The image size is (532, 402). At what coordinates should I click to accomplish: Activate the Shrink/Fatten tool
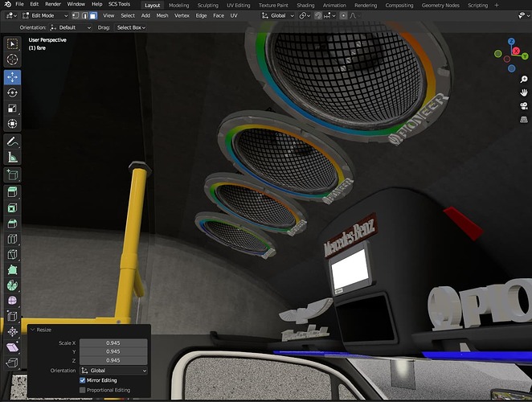point(13,332)
